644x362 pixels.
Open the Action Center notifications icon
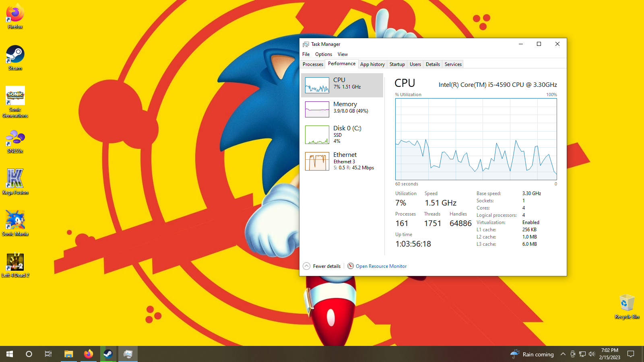tap(631, 354)
